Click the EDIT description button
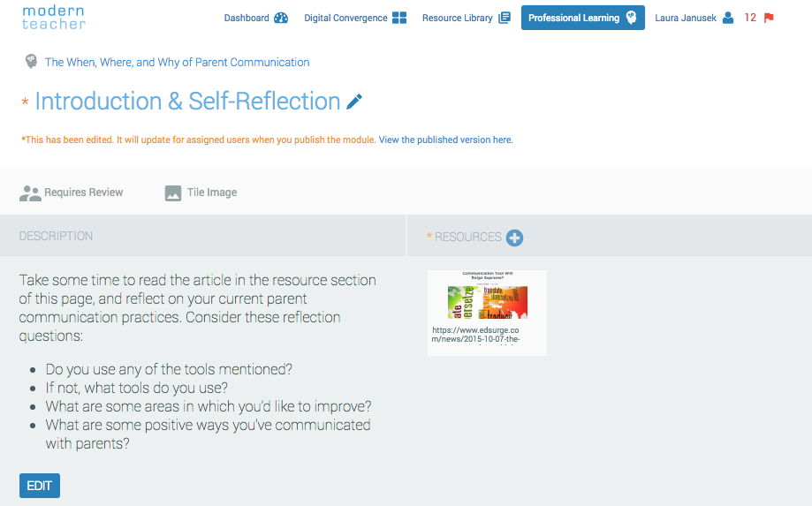 point(40,486)
